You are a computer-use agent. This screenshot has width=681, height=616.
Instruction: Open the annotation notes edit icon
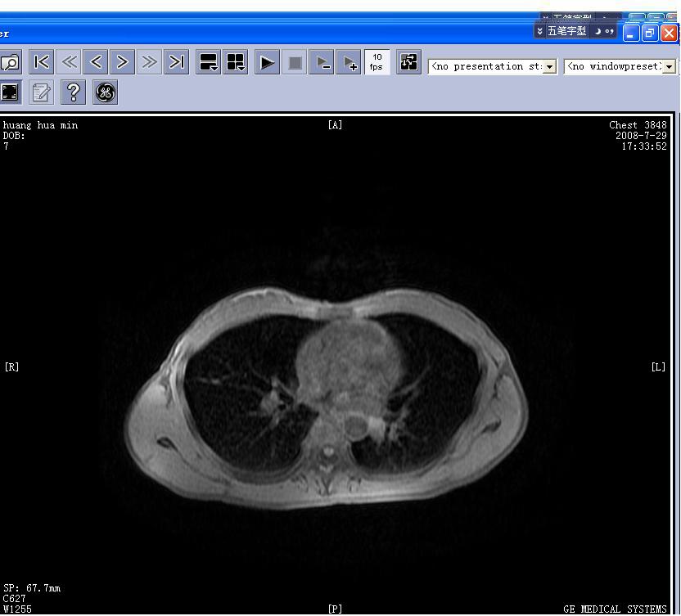pos(42,92)
